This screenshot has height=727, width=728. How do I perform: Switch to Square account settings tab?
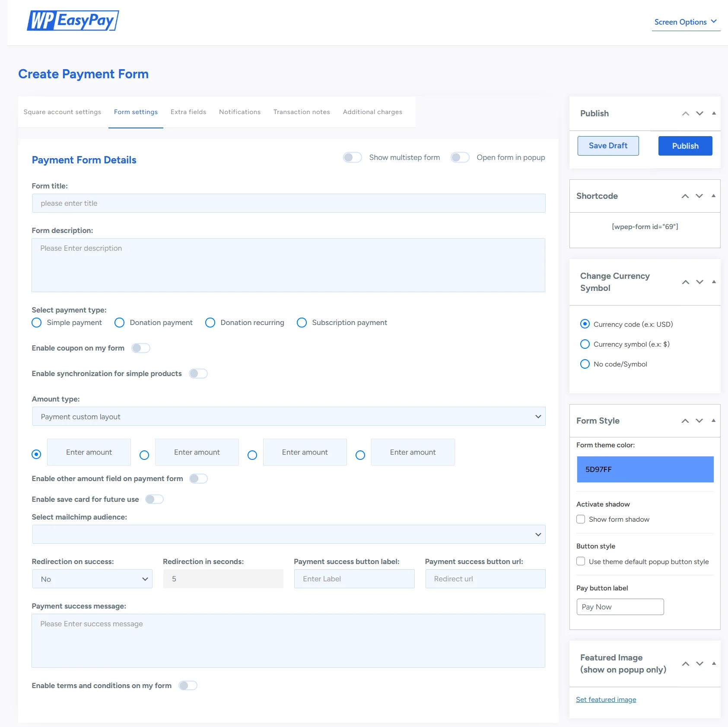click(x=62, y=112)
